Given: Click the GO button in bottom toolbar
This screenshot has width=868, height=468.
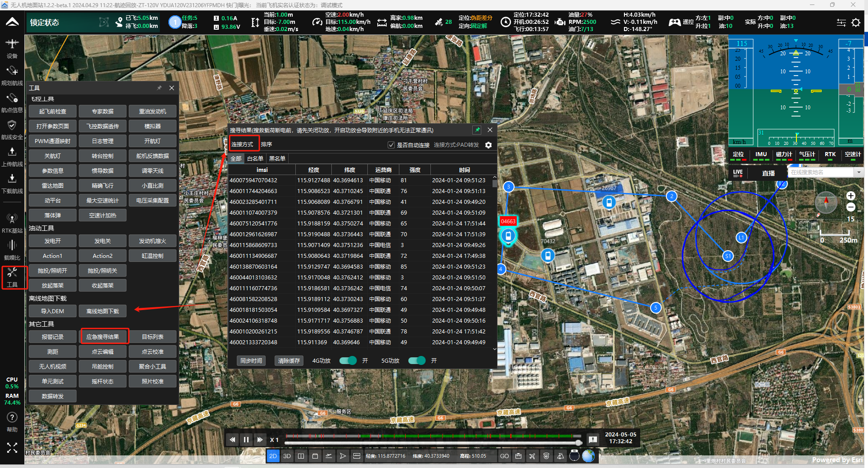Looking at the screenshot, I should click(504, 456).
